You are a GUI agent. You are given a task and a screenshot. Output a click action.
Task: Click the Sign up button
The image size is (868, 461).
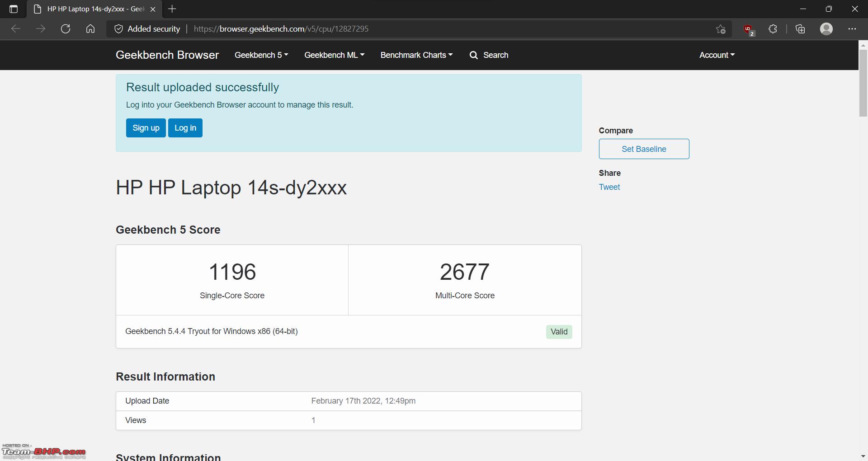click(146, 128)
